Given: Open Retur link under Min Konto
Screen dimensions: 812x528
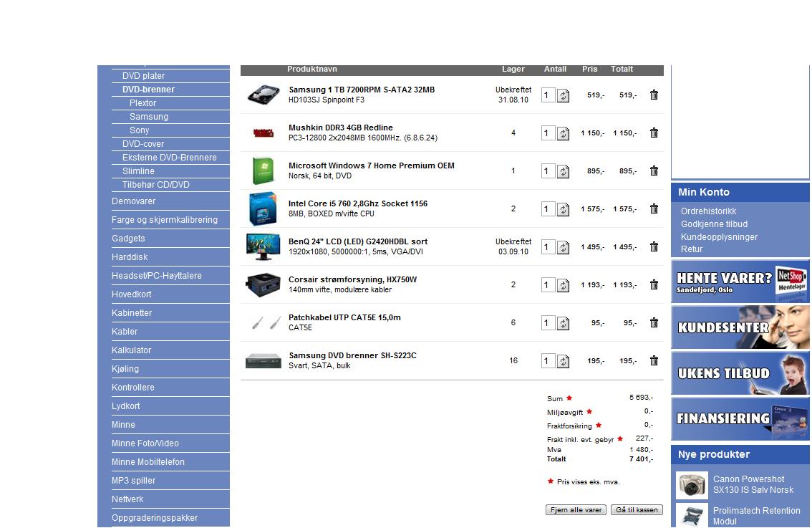Looking at the screenshot, I should coord(692,249).
